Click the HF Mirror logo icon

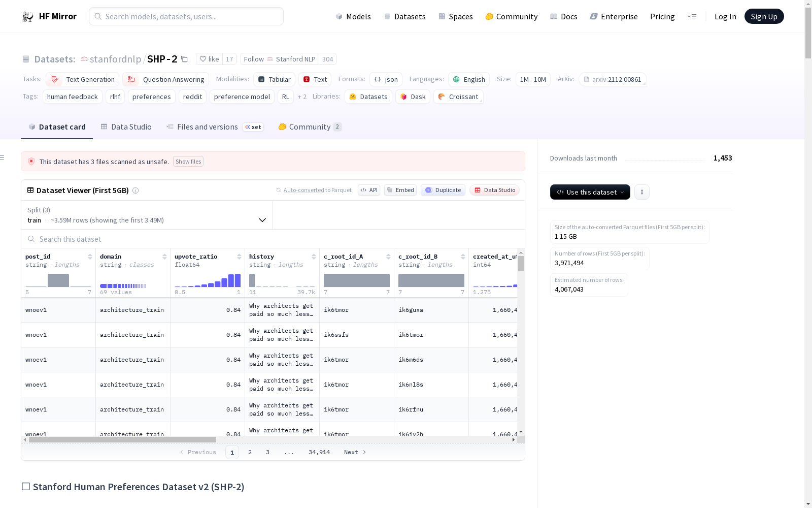click(28, 17)
